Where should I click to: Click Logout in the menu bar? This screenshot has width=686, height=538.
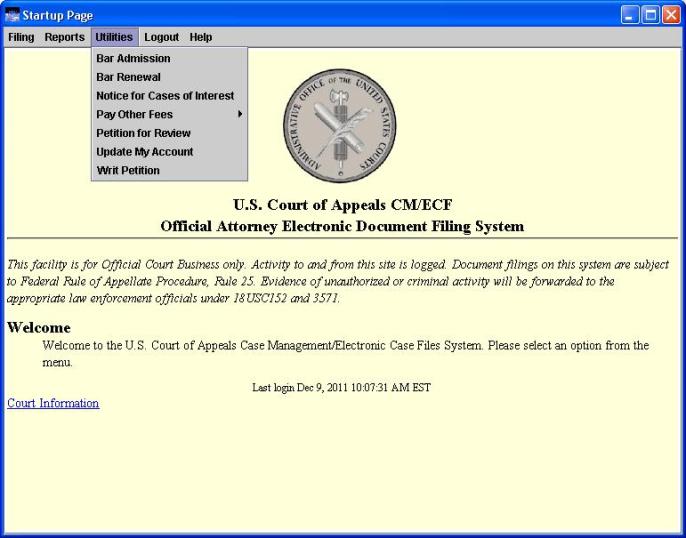click(161, 37)
